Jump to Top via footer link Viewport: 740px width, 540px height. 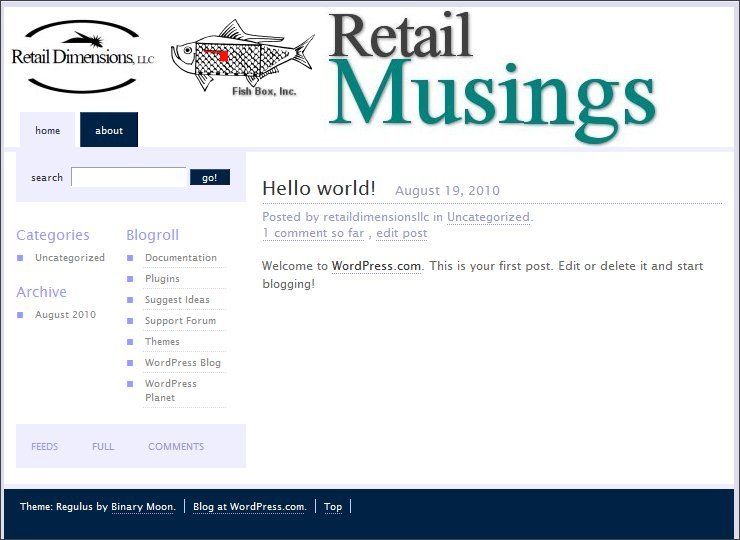333,506
